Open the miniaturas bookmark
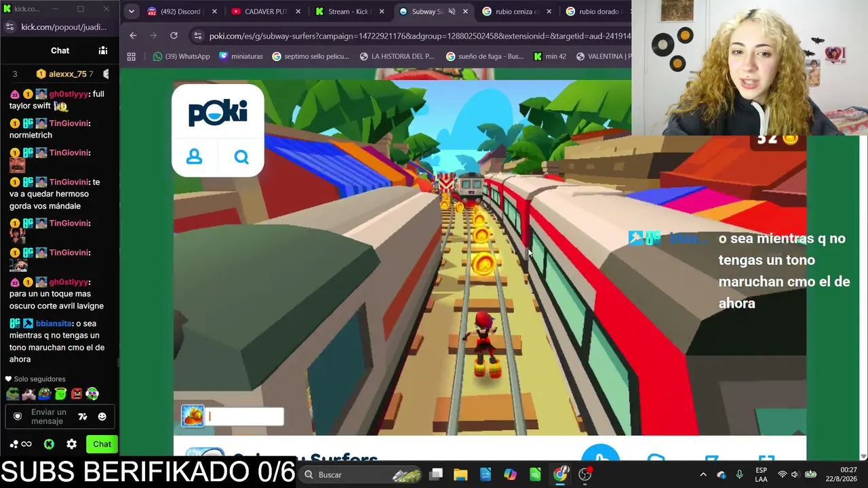 [241, 56]
